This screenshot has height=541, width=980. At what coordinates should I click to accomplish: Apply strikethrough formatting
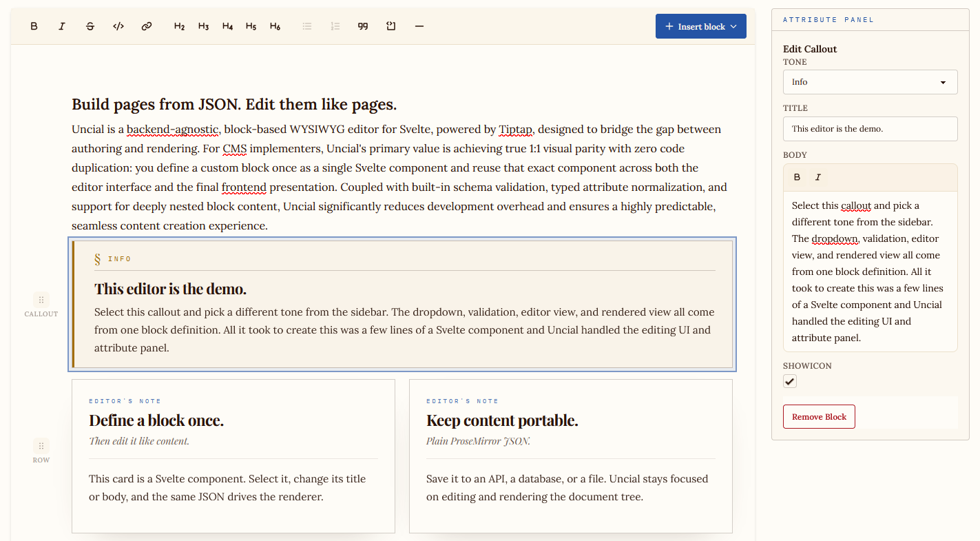(x=90, y=26)
